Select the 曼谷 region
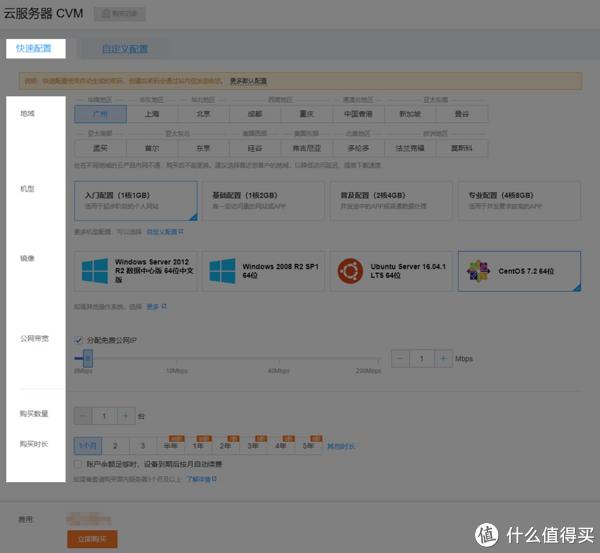Image resolution: width=600 pixels, height=553 pixels. [x=462, y=114]
